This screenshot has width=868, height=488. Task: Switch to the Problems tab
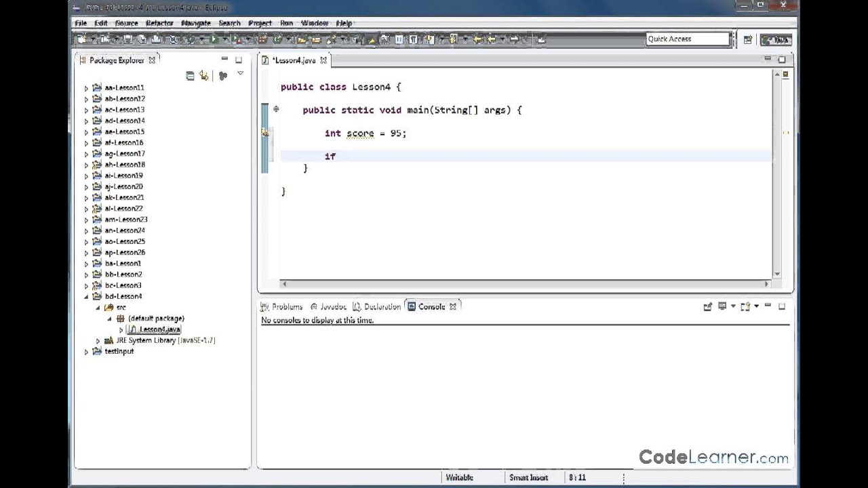tap(282, 306)
